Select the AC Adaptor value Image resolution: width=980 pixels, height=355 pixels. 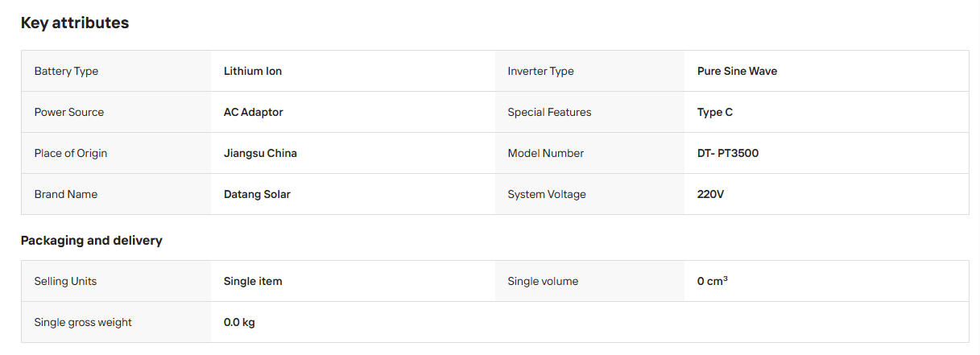254,112
